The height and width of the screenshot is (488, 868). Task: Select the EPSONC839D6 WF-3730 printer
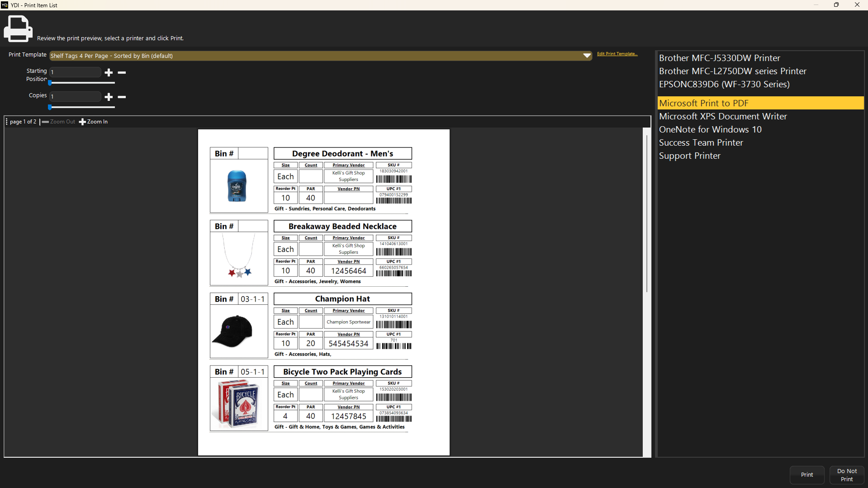[724, 84]
